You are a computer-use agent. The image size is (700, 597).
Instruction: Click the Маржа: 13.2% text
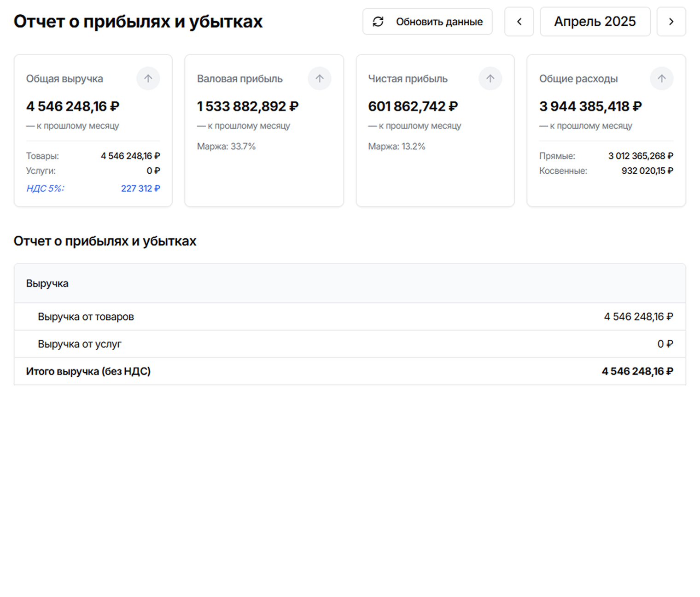(397, 146)
